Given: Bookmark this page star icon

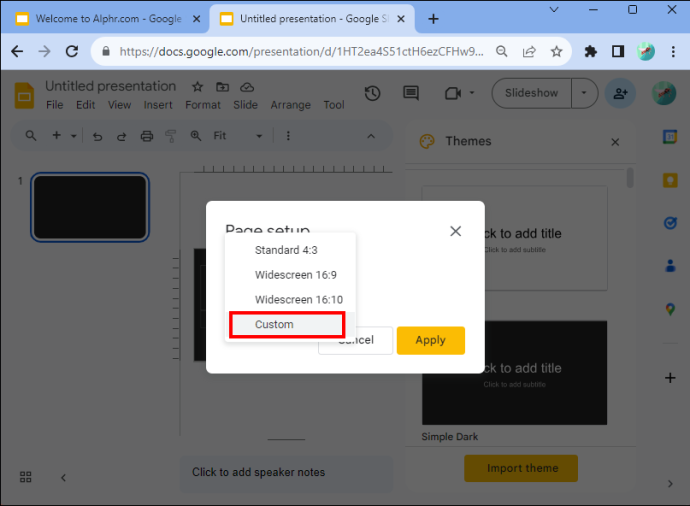Looking at the screenshot, I should coord(556,51).
